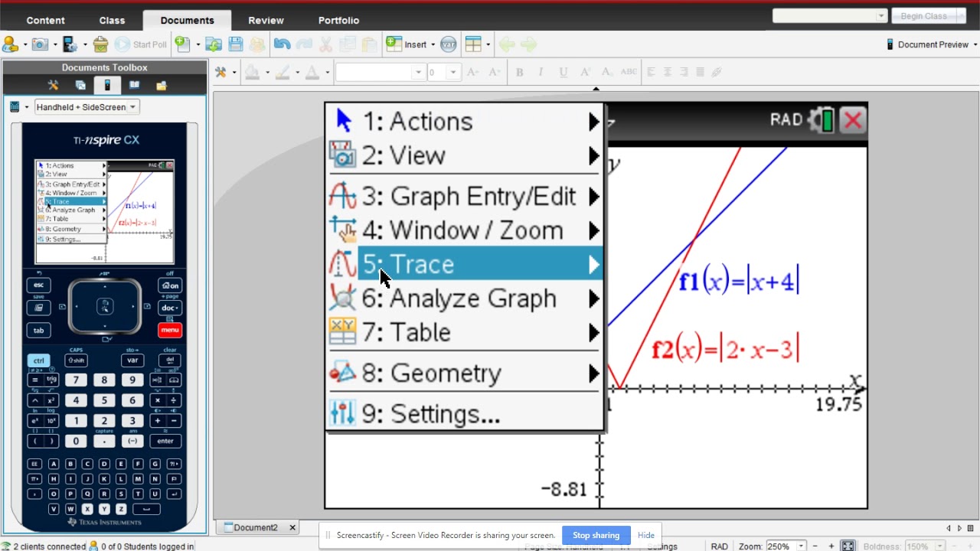Open Content Explorer folder tab in toolbox
Image resolution: width=980 pixels, height=551 pixels.
(x=162, y=86)
